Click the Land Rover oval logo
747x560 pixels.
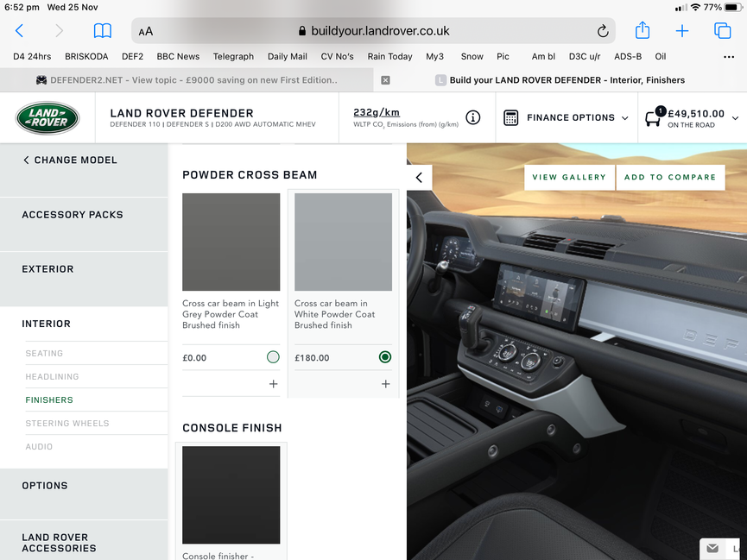tap(47, 117)
